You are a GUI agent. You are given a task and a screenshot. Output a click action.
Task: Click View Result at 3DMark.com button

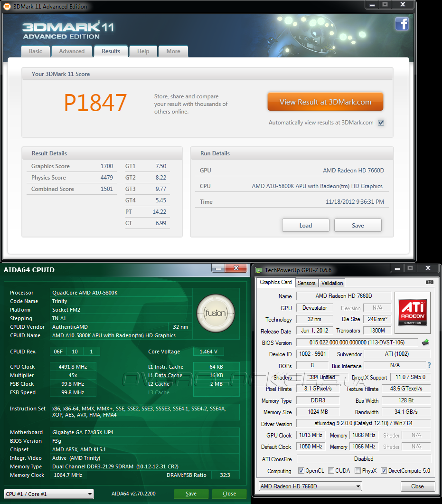[x=325, y=102]
